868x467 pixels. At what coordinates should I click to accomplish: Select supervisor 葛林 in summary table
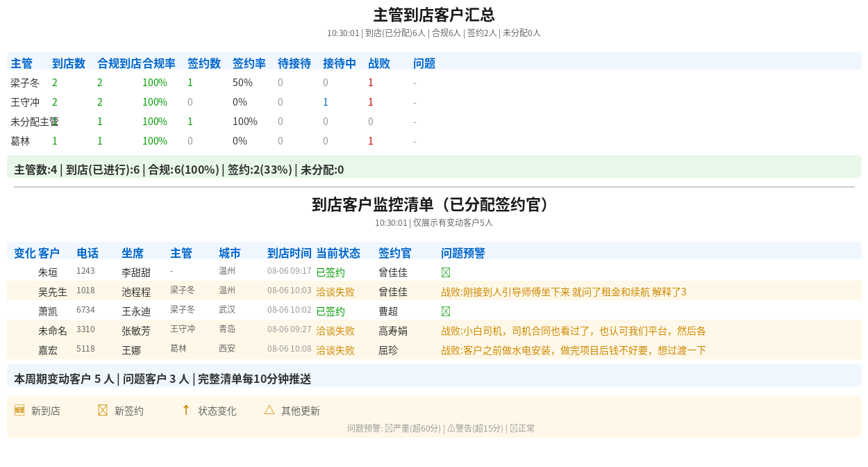coord(20,141)
